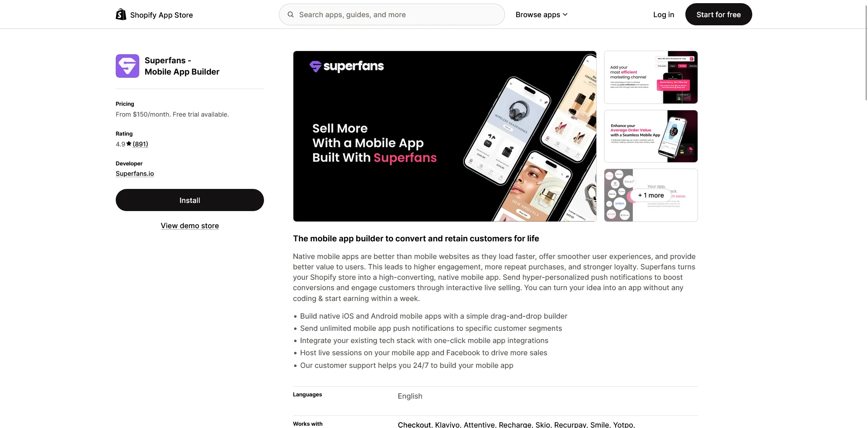The width and height of the screenshot is (868, 428).
Task: Expand the Browse apps dropdown
Action: [542, 14]
